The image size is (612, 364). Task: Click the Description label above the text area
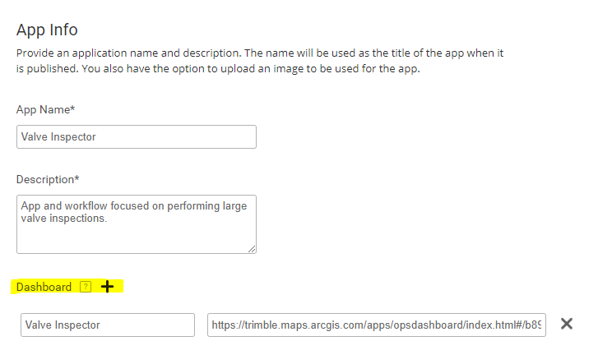[45, 179]
